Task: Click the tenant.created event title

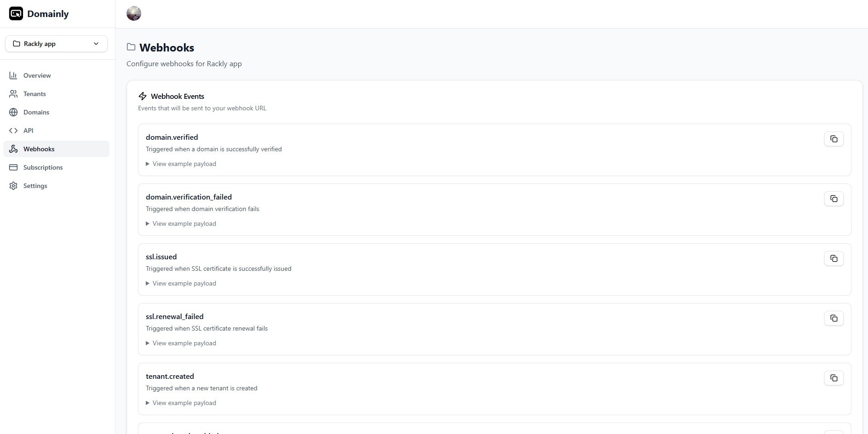Action: pyautogui.click(x=170, y=376)
